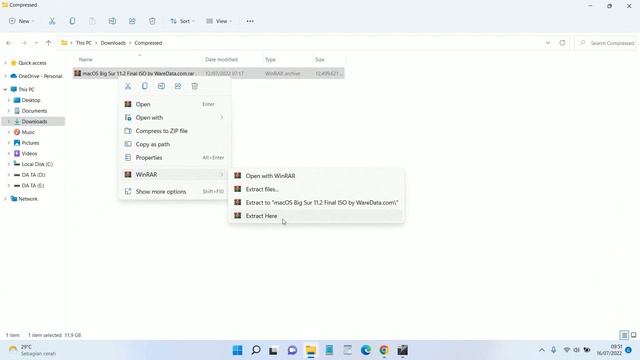Click the Share icon in the toolbar
The height and width of the screenshot is (360, 640).
(132, 21)
